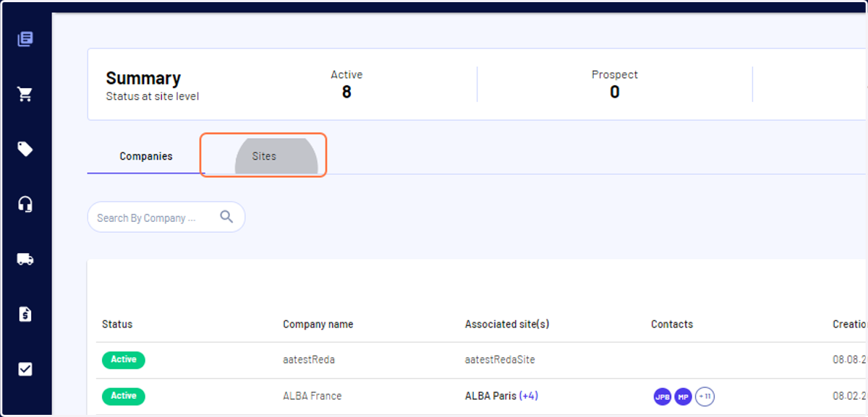Click the Active count 8 in Summary
Image resolution: width=868 pixels, height=417 pixels.
(346, 92)
